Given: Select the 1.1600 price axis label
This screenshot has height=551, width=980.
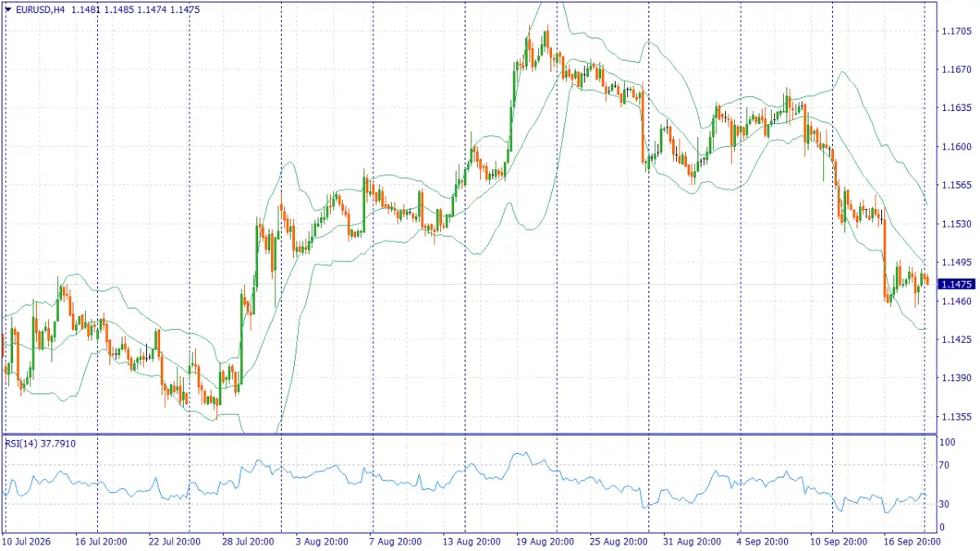Looking at the screenshot, I should (x=955, y=147).
